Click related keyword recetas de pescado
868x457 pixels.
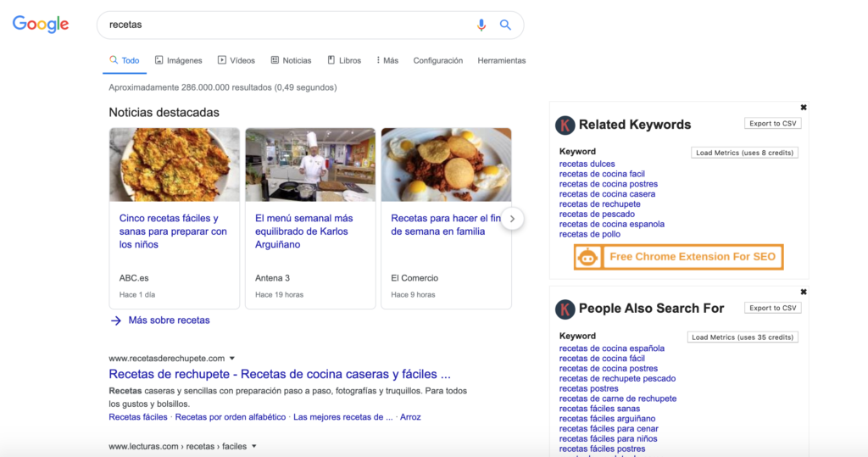[597, 214]
